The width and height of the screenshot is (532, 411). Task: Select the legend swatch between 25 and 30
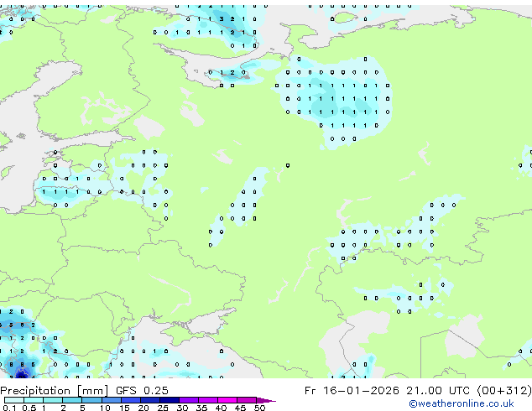(x=169, y=400)
